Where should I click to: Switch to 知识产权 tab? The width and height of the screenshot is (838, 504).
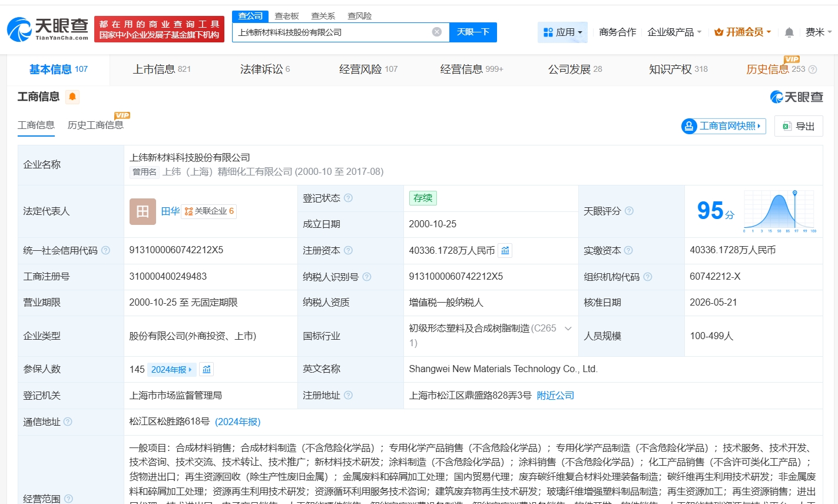pos(678,69)
